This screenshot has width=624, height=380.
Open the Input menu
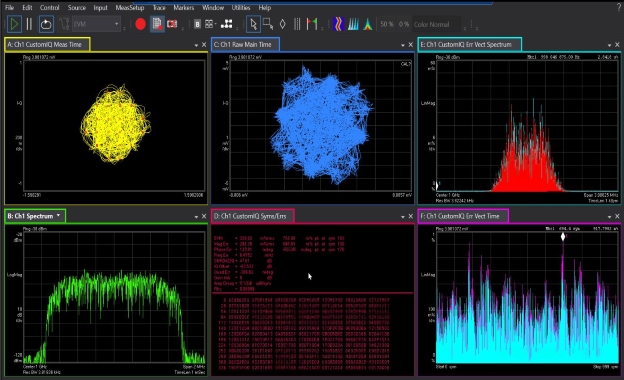pos(100,8)
